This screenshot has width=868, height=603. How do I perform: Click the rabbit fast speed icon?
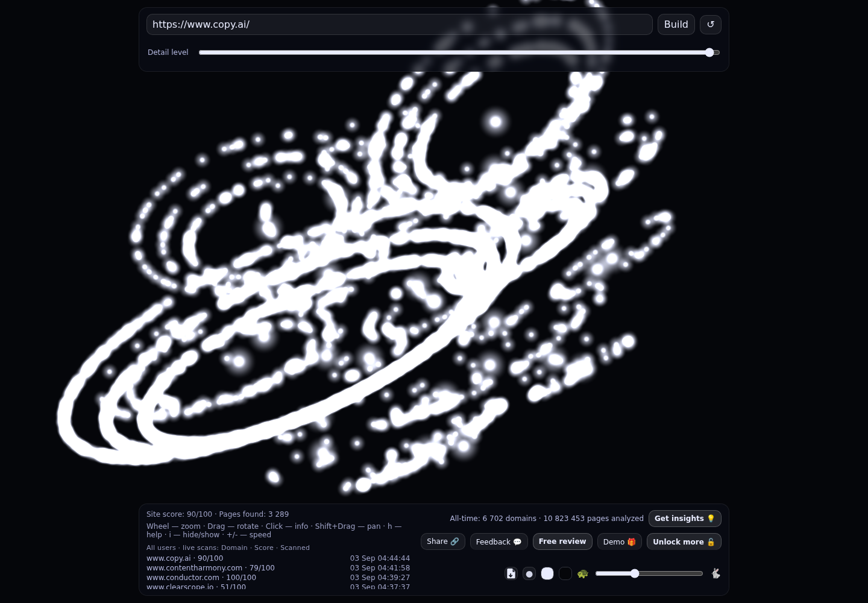715,573
